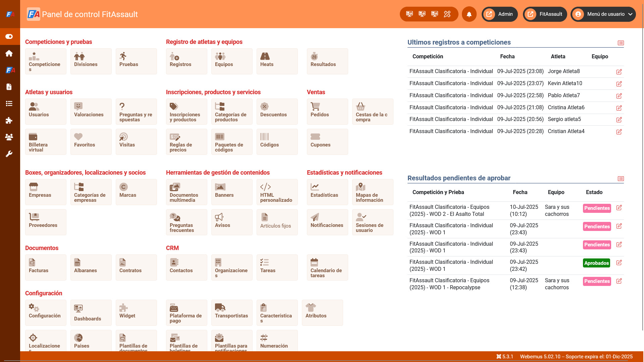The width and height of the screenshot is (644, 362).
Task: Open the document icon in the sidebar
Action: (x=9, y=87)
